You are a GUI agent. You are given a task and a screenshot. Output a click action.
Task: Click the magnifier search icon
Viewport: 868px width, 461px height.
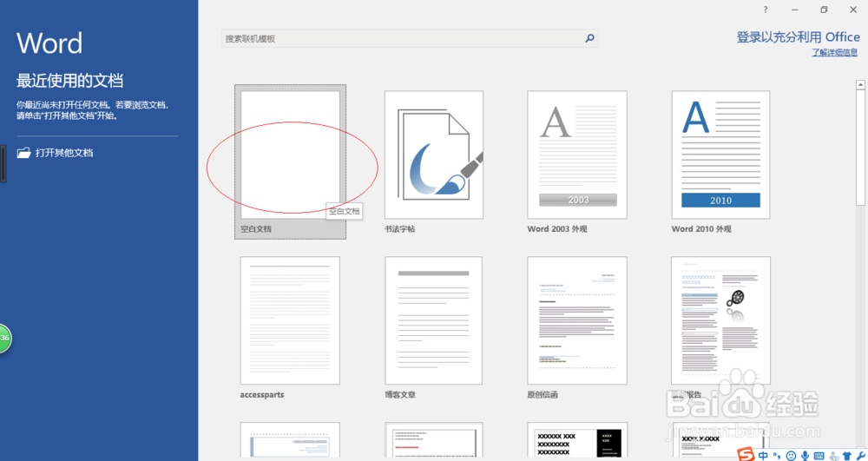click(x=589, y=39)
